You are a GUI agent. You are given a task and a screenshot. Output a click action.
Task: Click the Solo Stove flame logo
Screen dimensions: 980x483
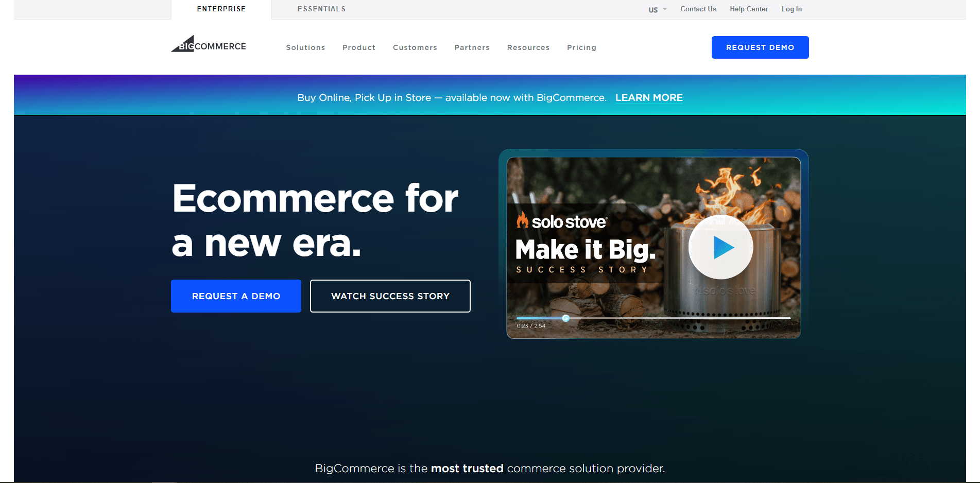523,220
